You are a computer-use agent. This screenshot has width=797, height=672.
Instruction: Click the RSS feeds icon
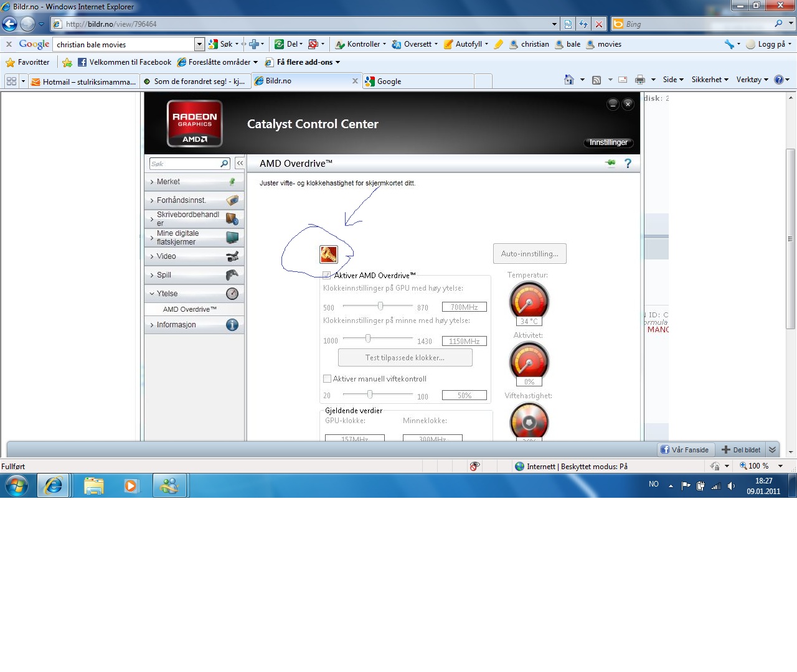click(x=597, y=80)
